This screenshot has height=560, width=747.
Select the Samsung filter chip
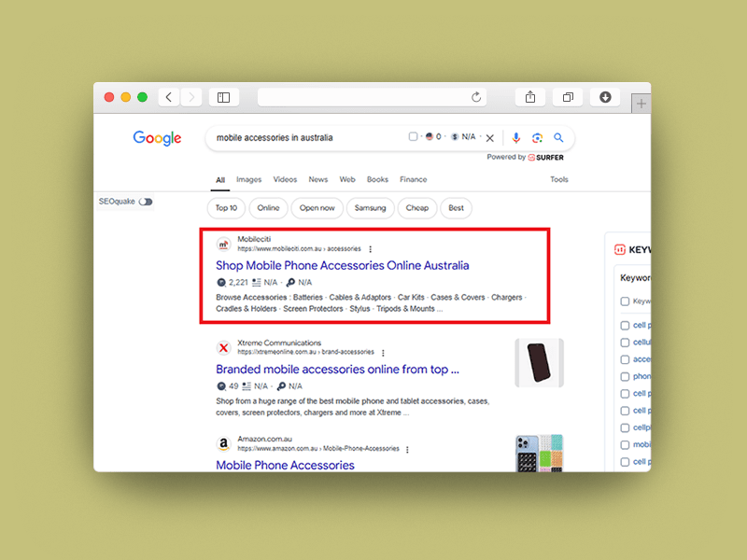pyautogui.click(x=371, y=208)
